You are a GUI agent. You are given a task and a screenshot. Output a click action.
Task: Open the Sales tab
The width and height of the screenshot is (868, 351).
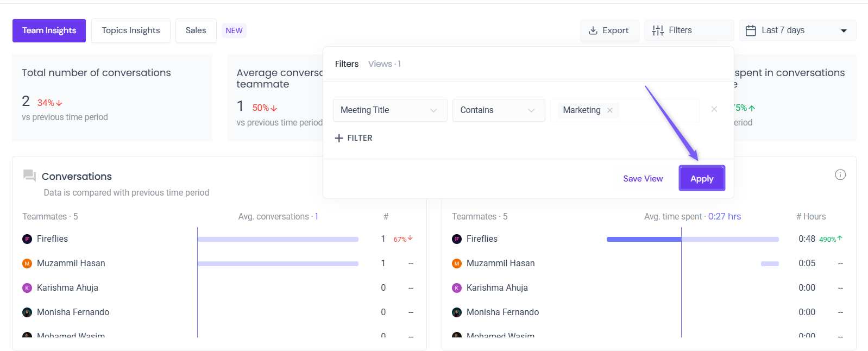[196, 30]
